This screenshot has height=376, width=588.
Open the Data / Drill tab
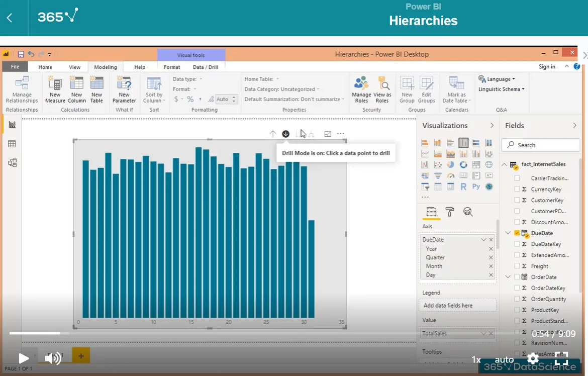coord(205,67)
